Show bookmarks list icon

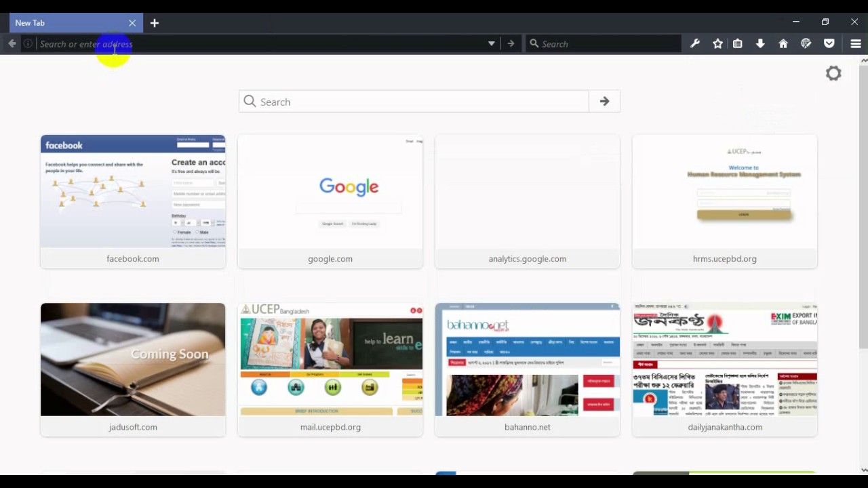click(x=738, y=43)
